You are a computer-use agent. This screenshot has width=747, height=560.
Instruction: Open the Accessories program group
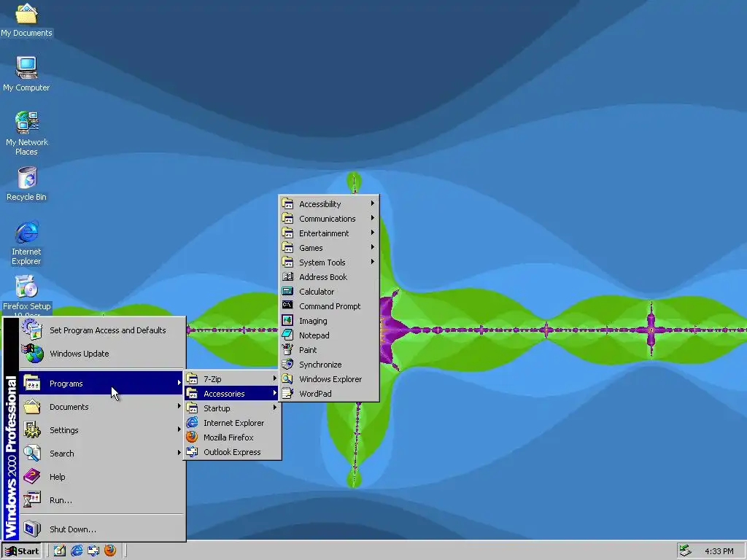point(232,393)
